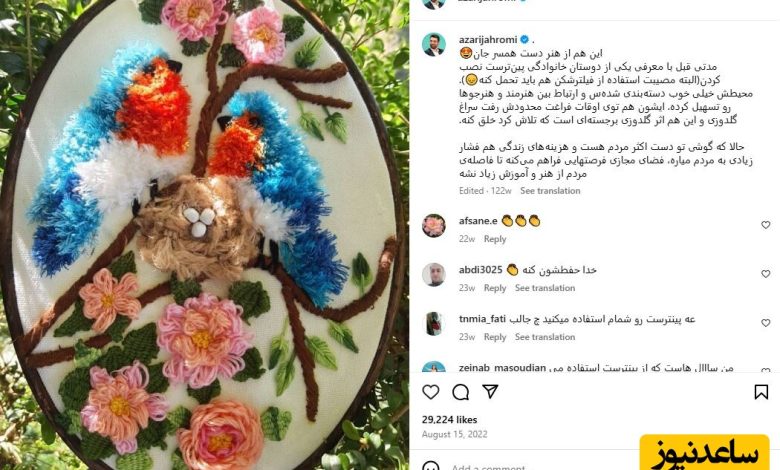View the 29,224 likes list

point(450,419)
